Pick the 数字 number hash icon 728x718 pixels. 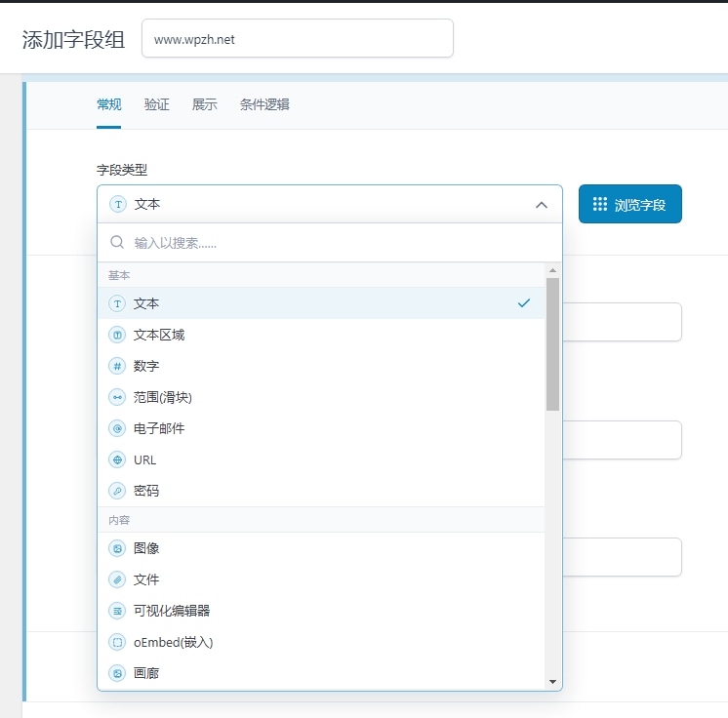[117, 366]
